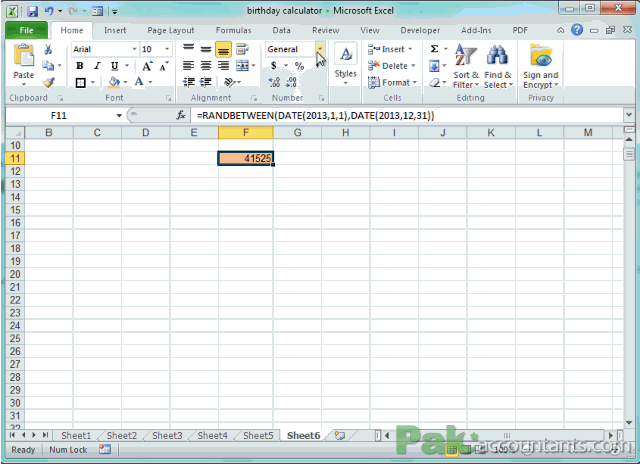The image size is (640, 464).
Task: Click the Decrease Decimal icon
Action: [x=291, y=82]
